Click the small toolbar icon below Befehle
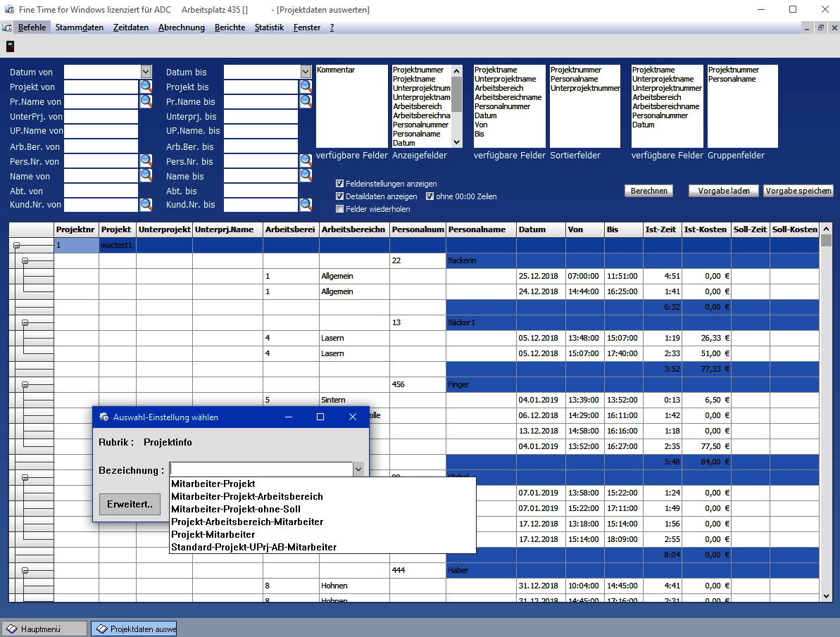This screenshot has height=637, width=840. coord(10,46)
